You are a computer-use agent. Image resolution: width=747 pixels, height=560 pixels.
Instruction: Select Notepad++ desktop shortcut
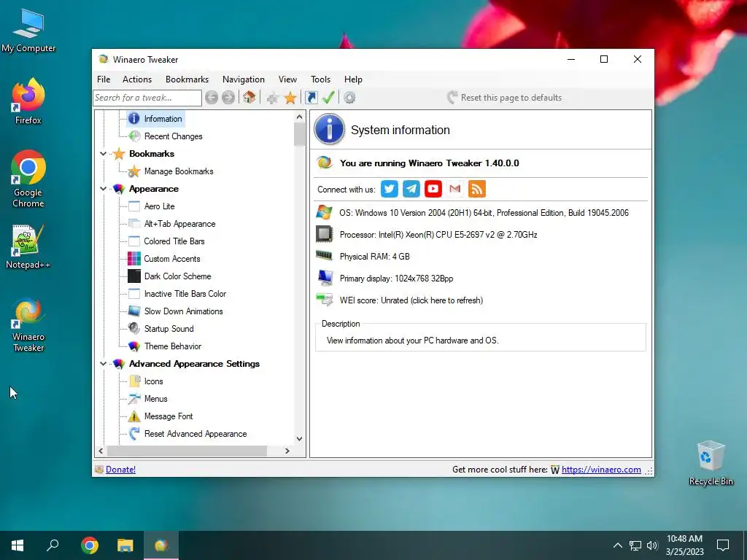pyautogui.click(x=28, y=246)
